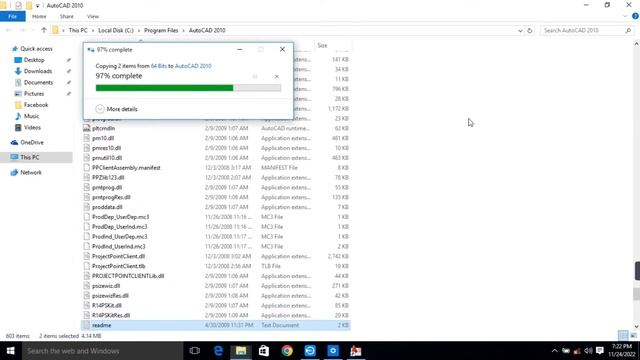Select ProjectPointClient.tlb file
Image resolution: width=640 pixels, height=360 pixels.
point(118,266)
